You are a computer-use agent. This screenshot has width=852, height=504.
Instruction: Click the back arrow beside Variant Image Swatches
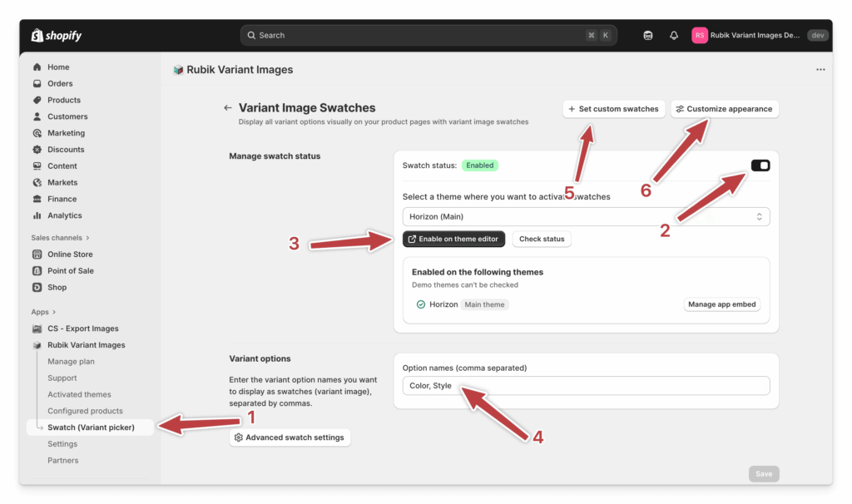click(x=228, y=108)
